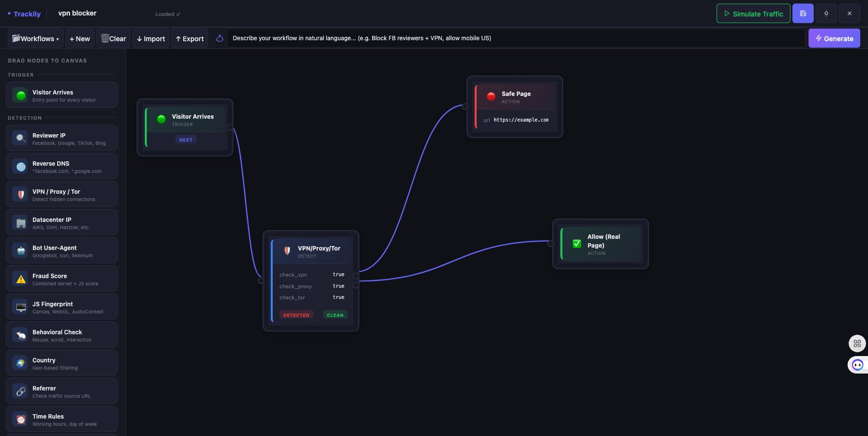Select the VPN/Proxy/Tor canvas node title
This screenshot has height=436, width=868.
(x=319, y=249)
